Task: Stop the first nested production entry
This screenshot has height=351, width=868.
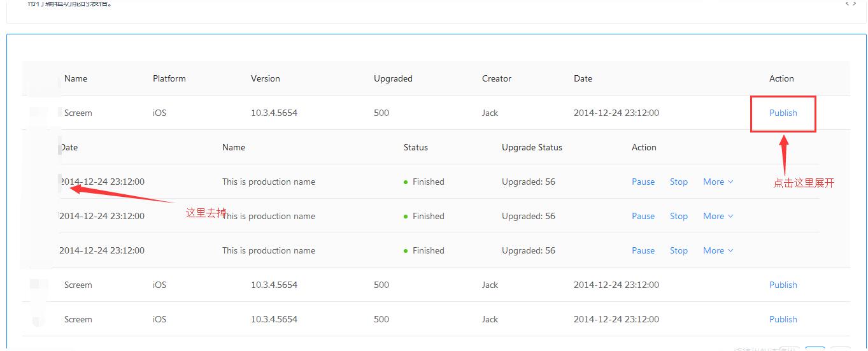Action: pyautogui.click(x=678, y=182)
